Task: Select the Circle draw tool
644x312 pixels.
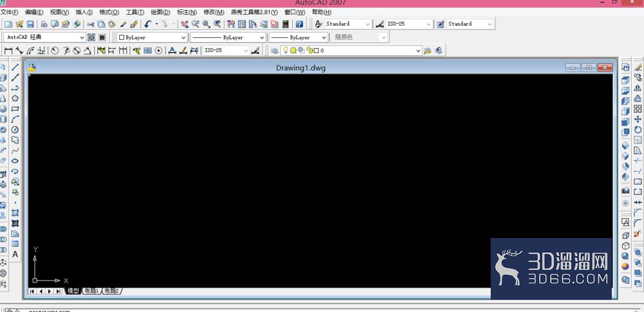Action: tap(15, 130)
